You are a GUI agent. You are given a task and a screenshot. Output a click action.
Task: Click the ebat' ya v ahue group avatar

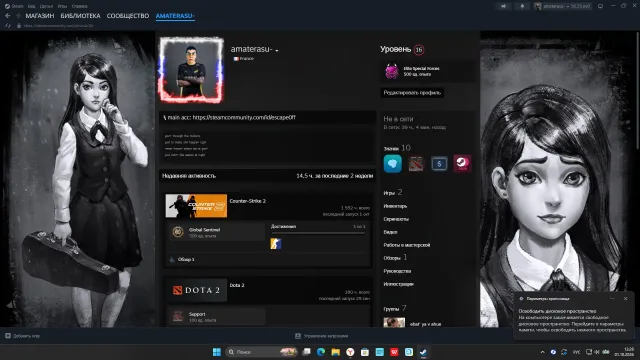tap(394, 322)
